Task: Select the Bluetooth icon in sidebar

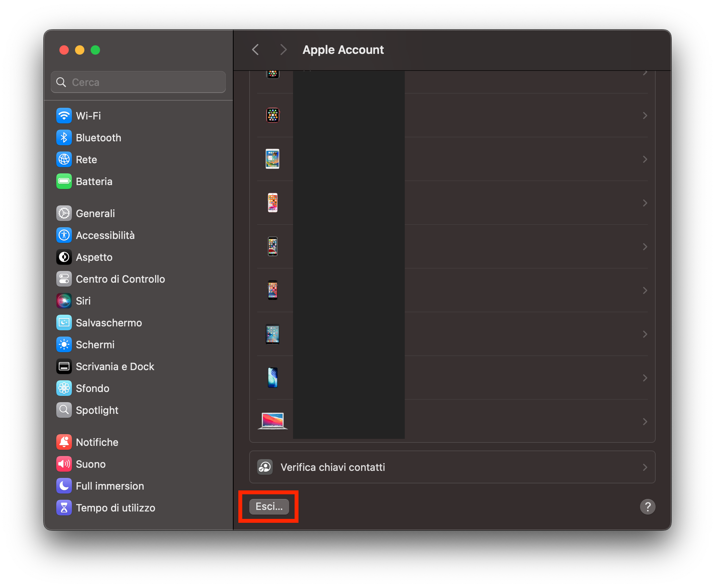Action: pyautogui.click(x=64, y=137)
